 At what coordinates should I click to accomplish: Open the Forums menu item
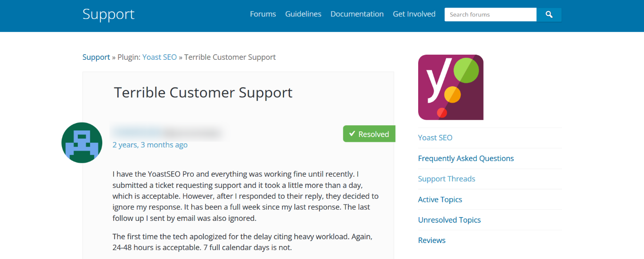point(263,14)
